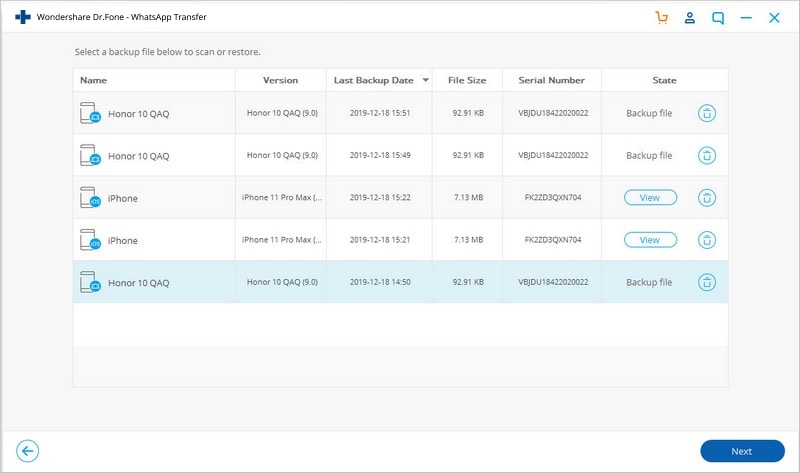
Task: Click the Dr.Fone logo icon
Action: 23,17
